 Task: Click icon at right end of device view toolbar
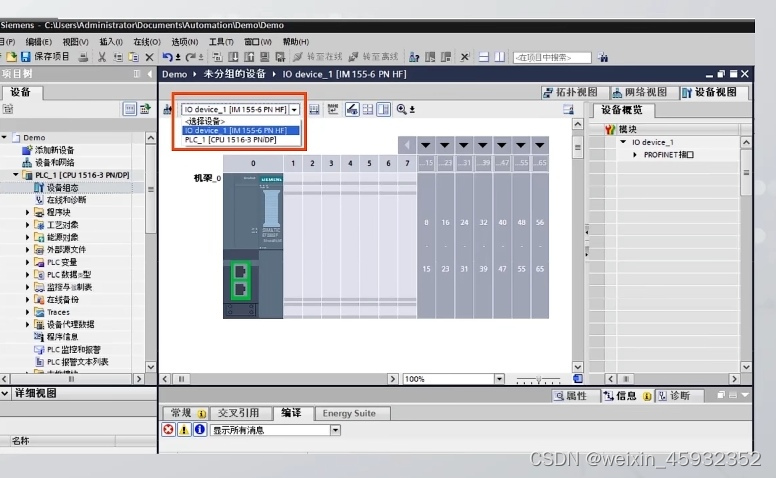(x=568, y=109)
